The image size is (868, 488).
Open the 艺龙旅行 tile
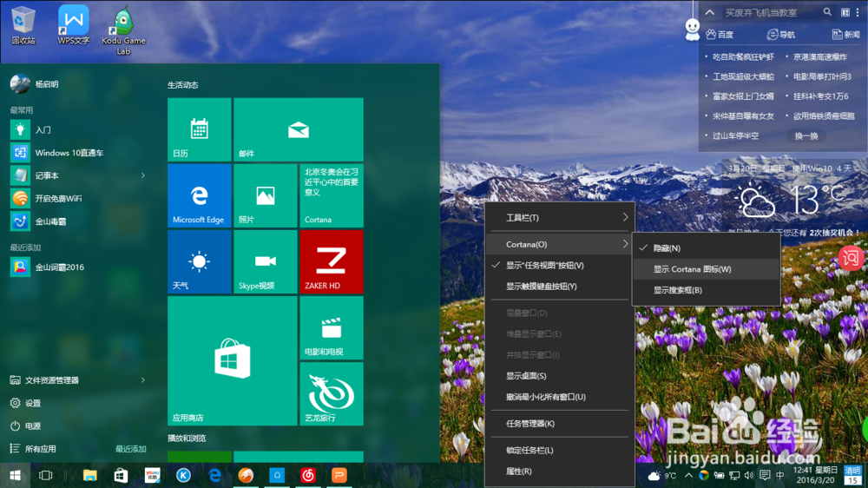(331, 394)
